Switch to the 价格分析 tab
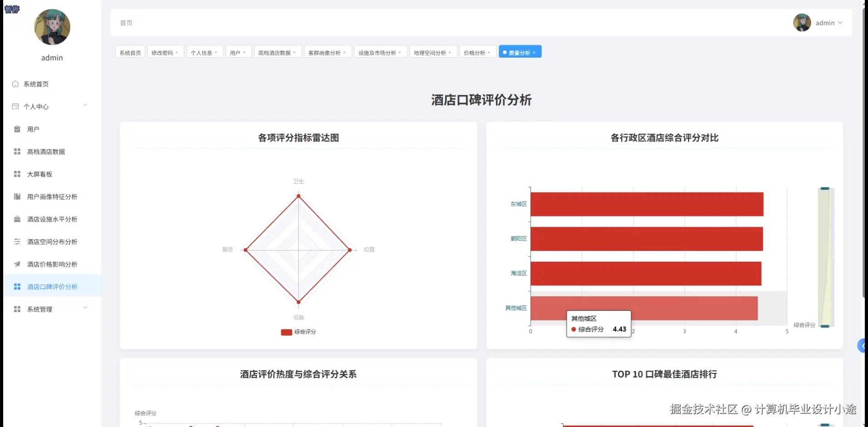 (475, 52)
